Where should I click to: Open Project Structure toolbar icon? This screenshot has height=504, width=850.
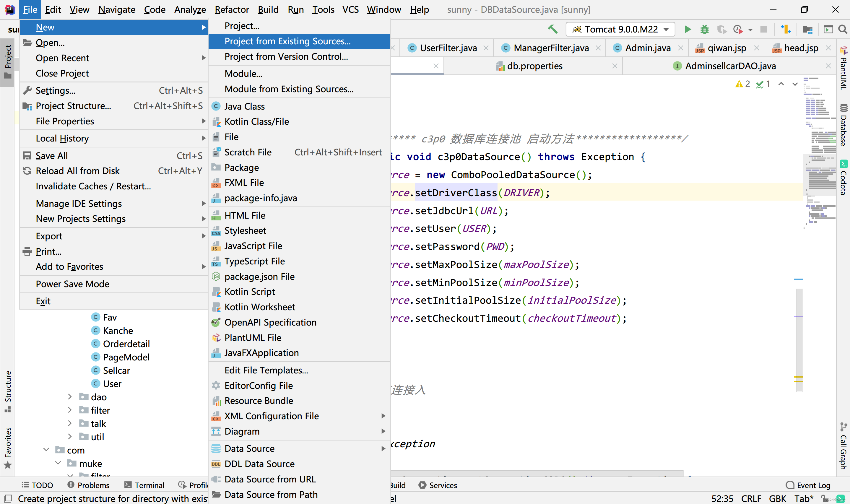point(807,30)
